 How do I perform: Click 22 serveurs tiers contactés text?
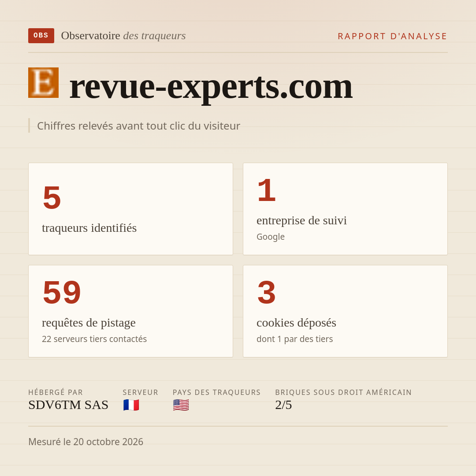pos(94,339)
